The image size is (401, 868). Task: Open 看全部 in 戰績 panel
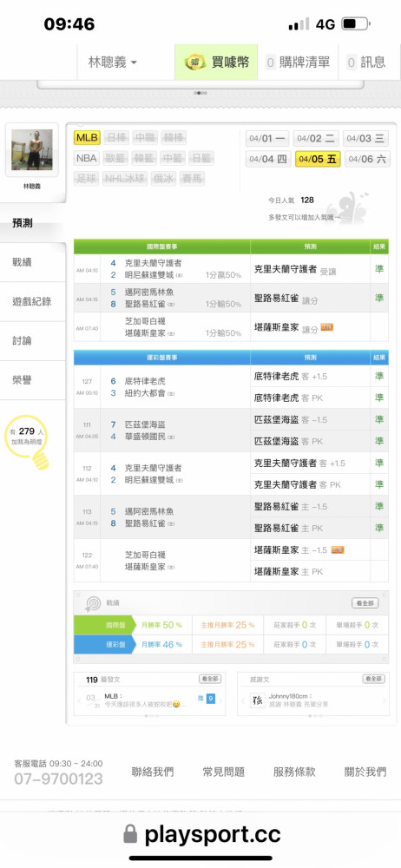point(365,603)
